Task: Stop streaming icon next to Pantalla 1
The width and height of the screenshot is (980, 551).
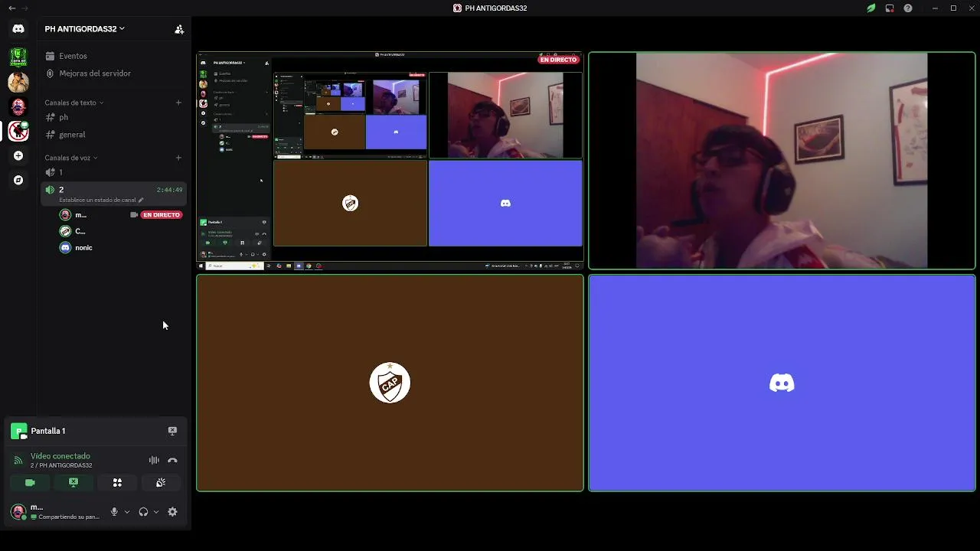Action: pos(172,431)
